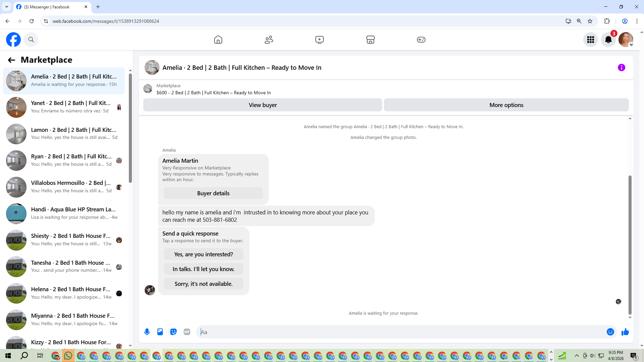644x362 pixels.
Task: Open the browser zoom indicator
Action: [579, 21]
